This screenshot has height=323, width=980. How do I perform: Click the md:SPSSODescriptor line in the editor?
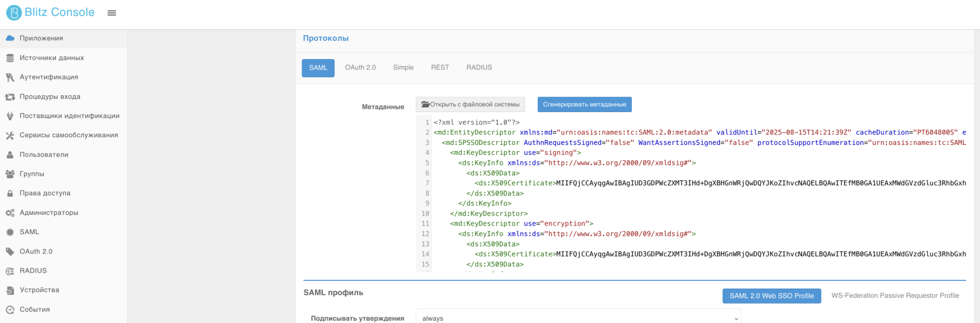click(x=703, y=143)
